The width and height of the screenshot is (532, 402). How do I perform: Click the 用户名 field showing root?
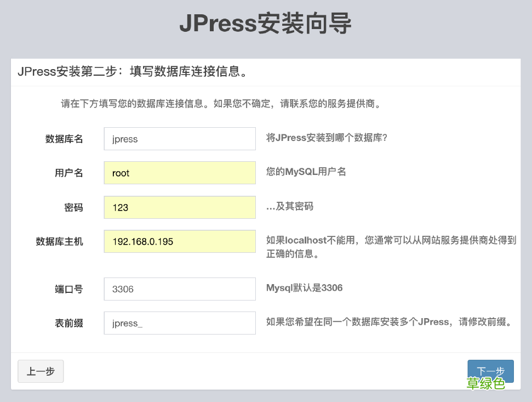coord(179,173)
